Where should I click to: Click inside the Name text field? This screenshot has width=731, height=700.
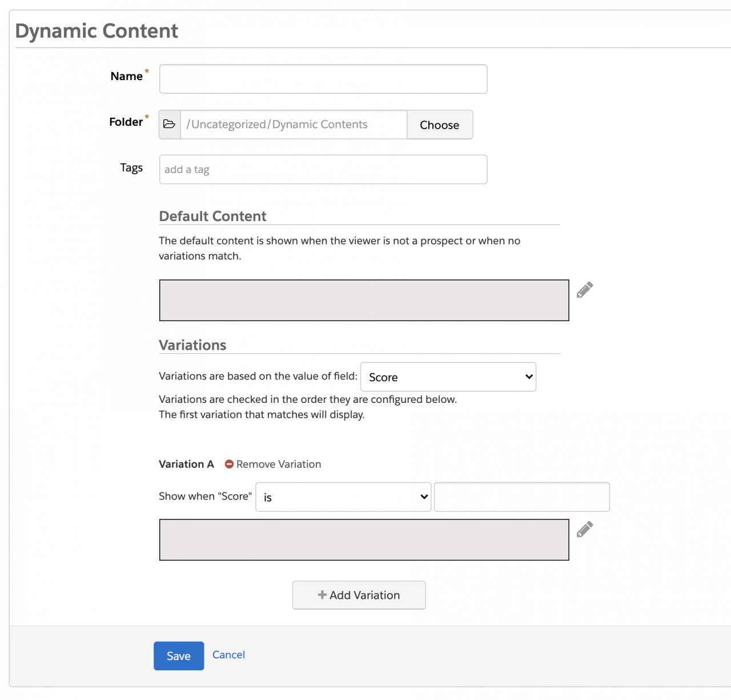323,79
